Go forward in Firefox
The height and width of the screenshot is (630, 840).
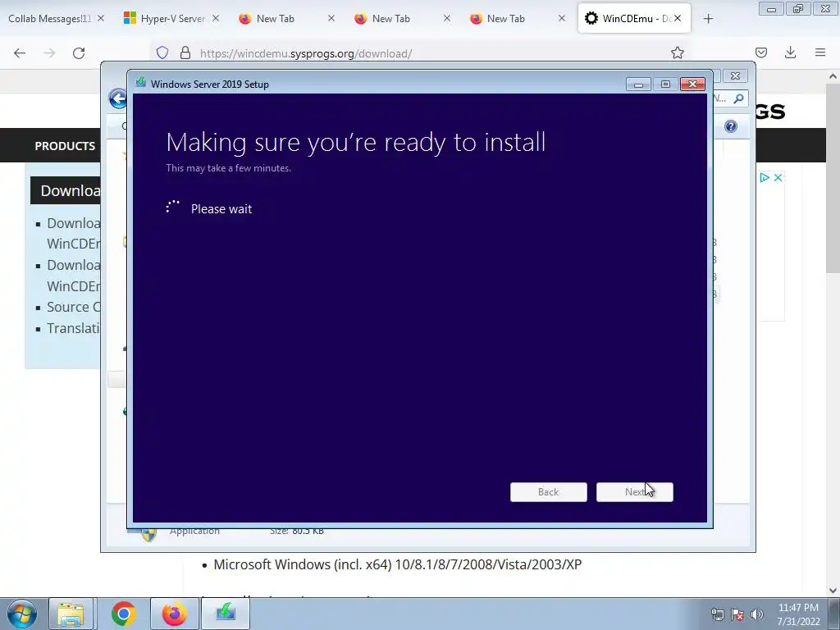pyautogui.click(x=49, y=53)
